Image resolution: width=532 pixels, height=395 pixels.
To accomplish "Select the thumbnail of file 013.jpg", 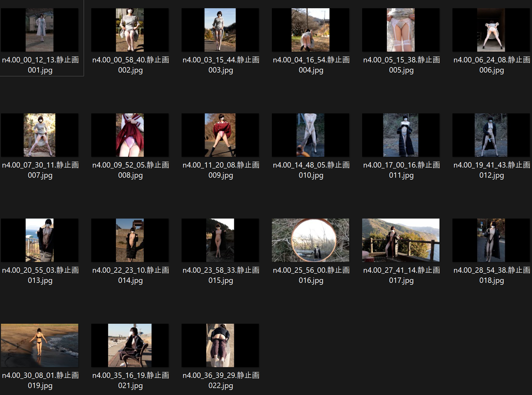I will [40, 240].
